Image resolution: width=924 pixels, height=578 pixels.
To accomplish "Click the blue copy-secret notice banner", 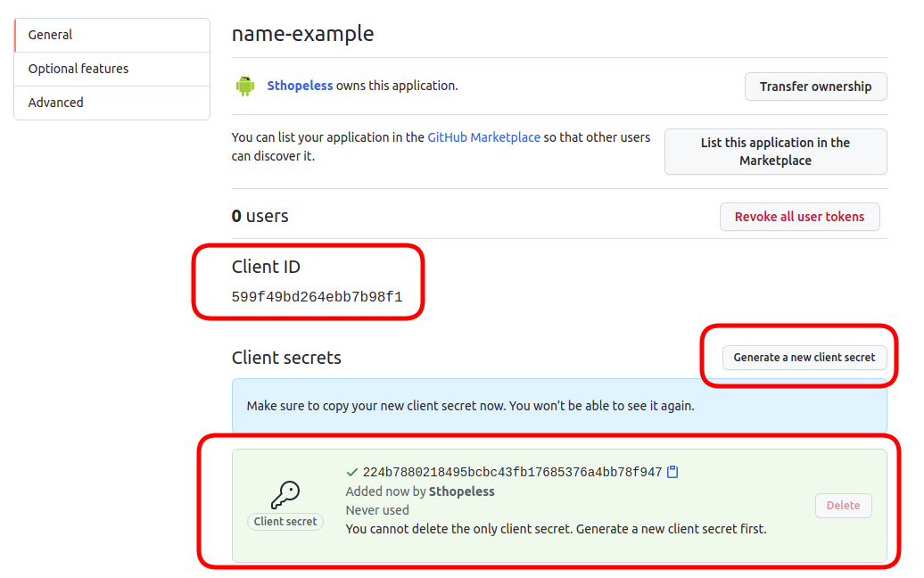I will point(559,407).
